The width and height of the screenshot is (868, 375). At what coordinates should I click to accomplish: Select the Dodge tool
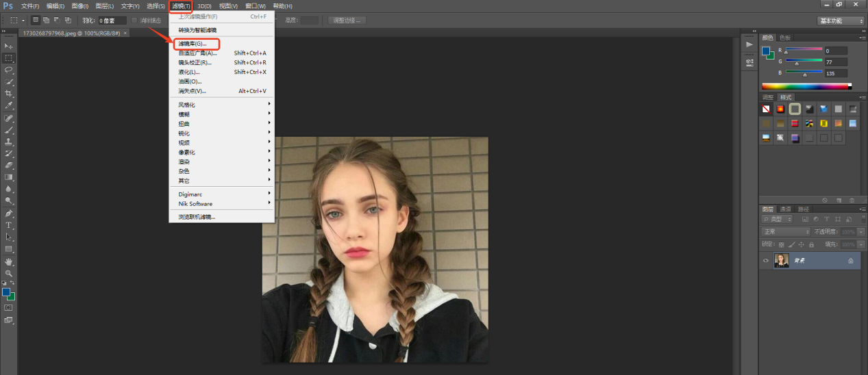[9, 201]
